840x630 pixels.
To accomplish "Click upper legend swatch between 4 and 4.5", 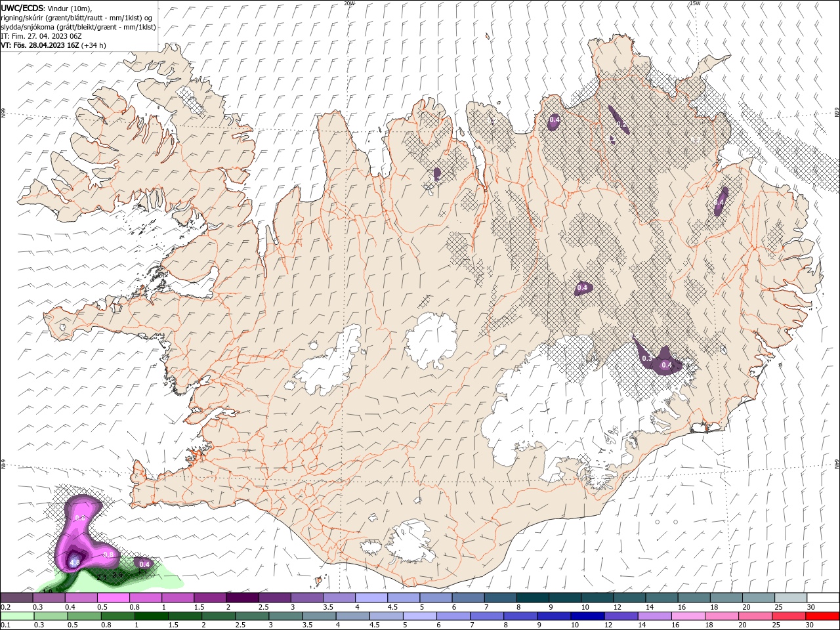I will coord(371,598).
